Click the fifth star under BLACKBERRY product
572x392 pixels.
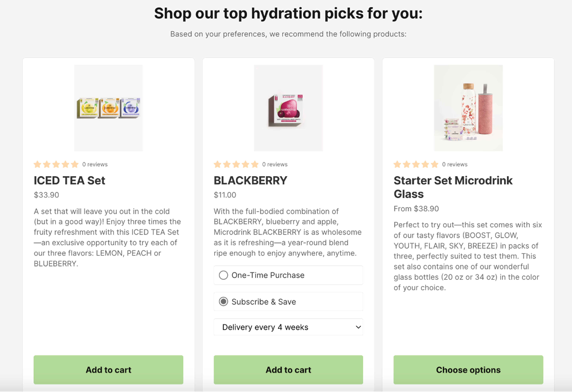[x=255, y=164]
